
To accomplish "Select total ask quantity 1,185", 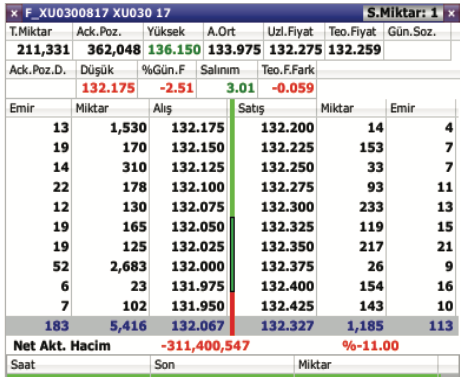I will click(365, 326).
